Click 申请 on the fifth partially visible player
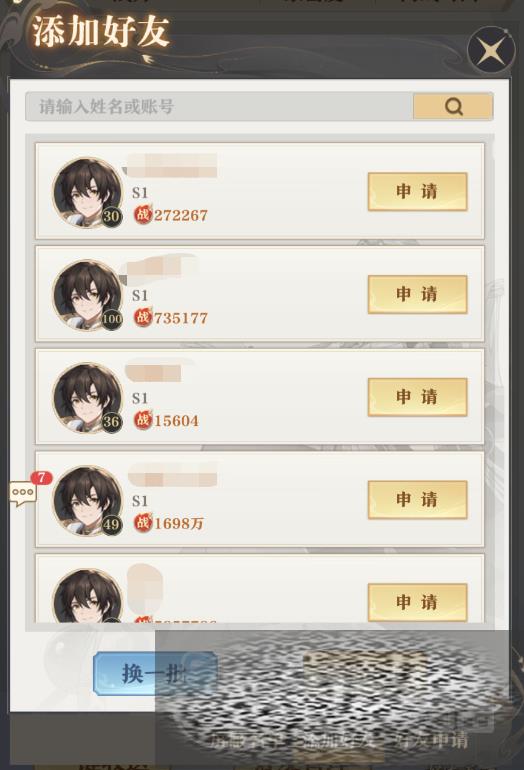 pyautogui.click(x=417, y=602)
